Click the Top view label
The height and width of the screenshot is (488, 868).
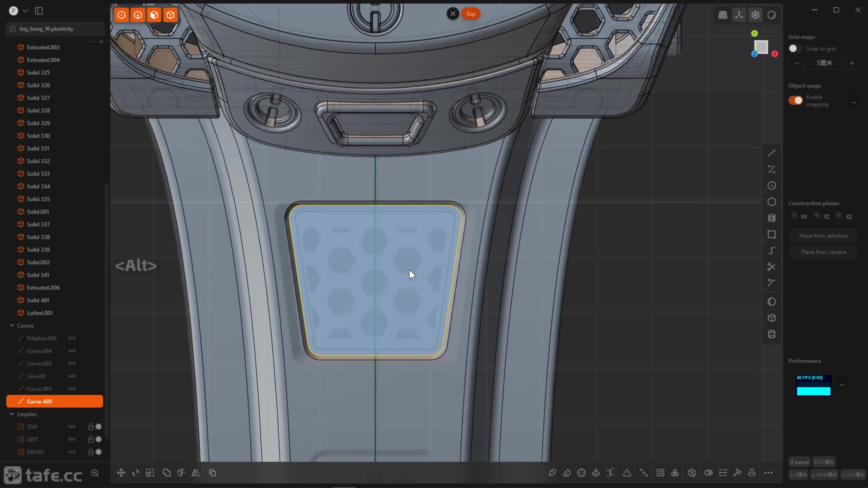pyautogui.click(x=471, y=14)
